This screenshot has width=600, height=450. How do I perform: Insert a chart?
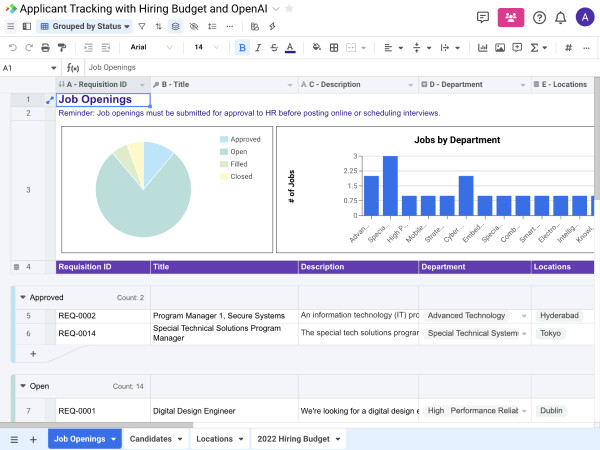483,47
